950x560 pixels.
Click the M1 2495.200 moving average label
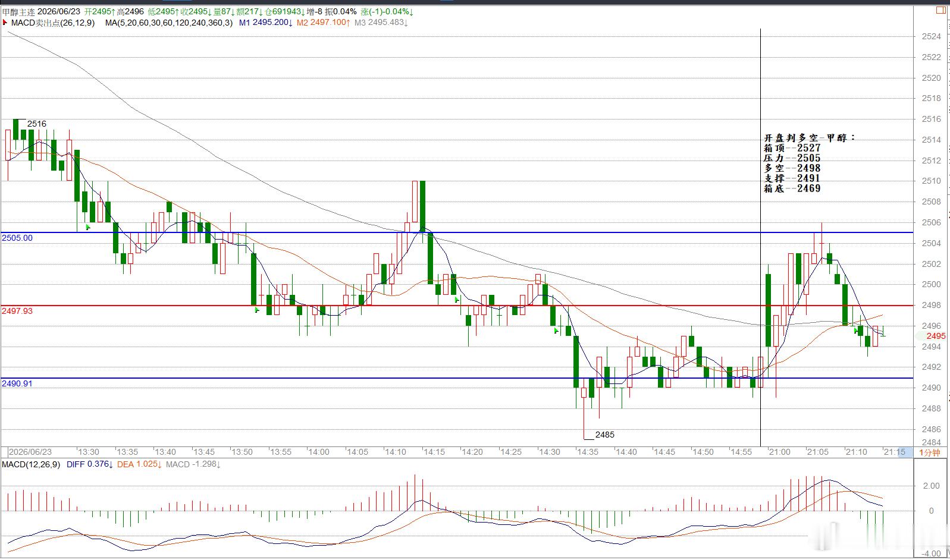[265, 23]
